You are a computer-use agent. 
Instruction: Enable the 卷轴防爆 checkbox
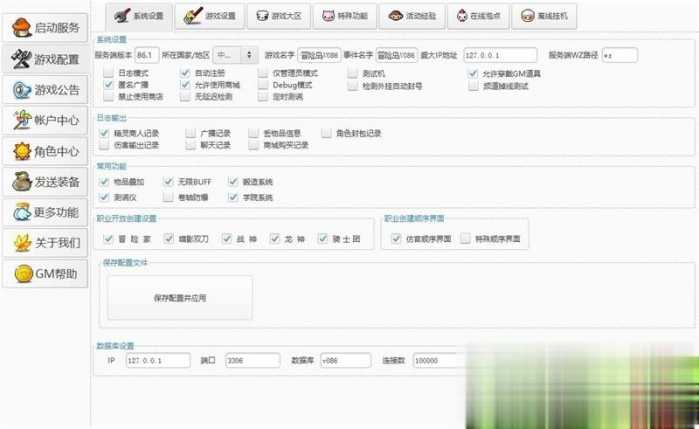pyautogui.click(x=168, y=197)
